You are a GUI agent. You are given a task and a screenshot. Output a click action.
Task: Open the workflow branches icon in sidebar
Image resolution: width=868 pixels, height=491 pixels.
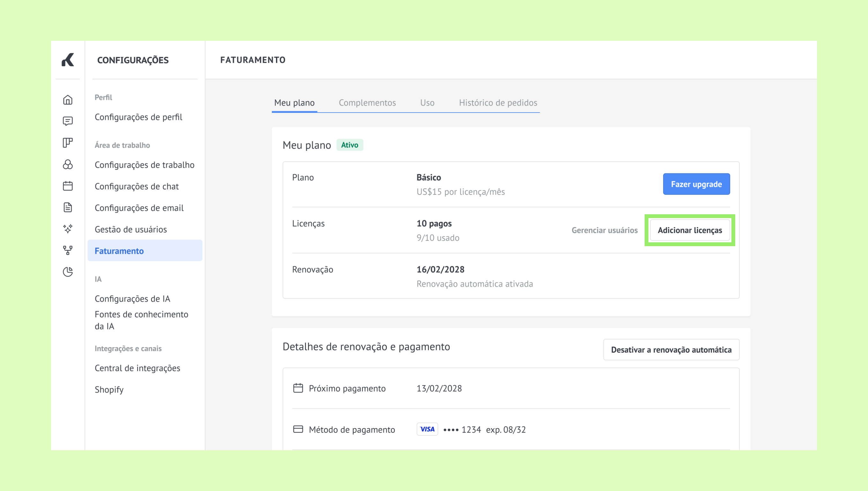click(x=68, y=250)
